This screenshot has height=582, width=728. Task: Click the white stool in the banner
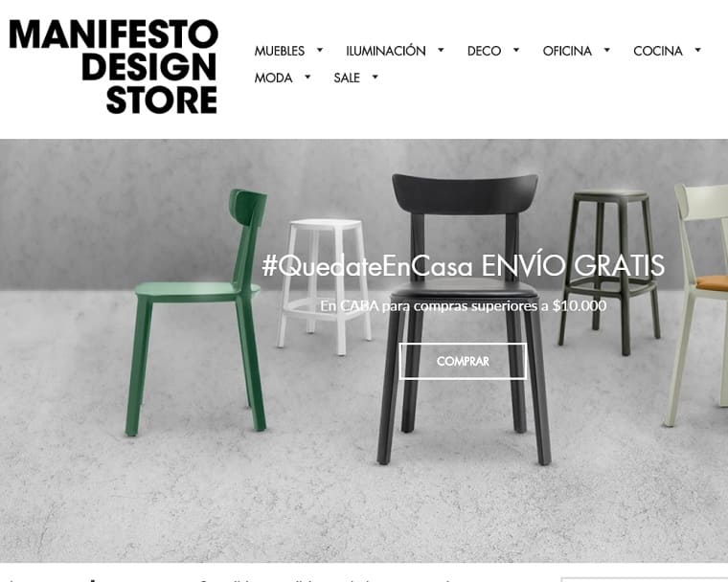click(324, 285)
